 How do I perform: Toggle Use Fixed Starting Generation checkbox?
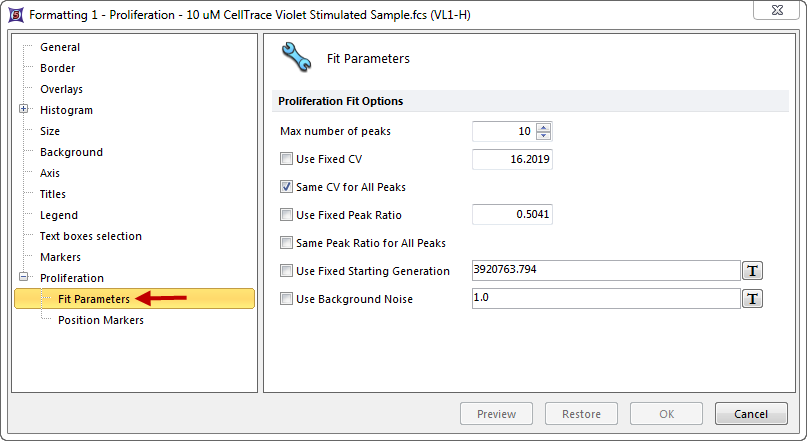[x=287, y=271]
